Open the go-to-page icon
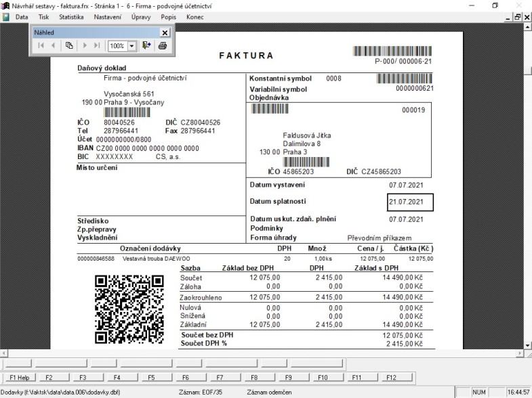The image size is (532, 398). click(69, 45)
